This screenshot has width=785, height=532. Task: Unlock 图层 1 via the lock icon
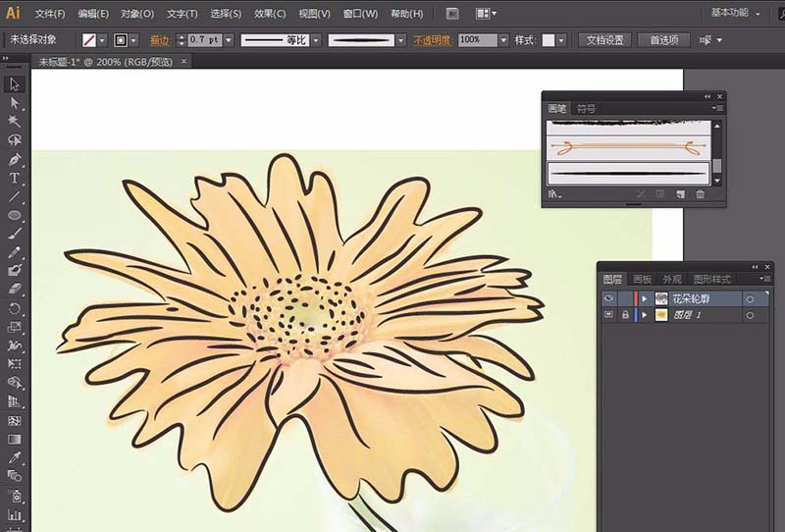coord(625,315)
